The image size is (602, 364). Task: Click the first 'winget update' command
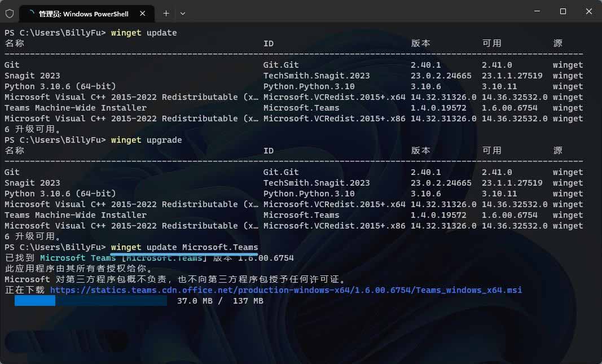click(x=144, y=33)
